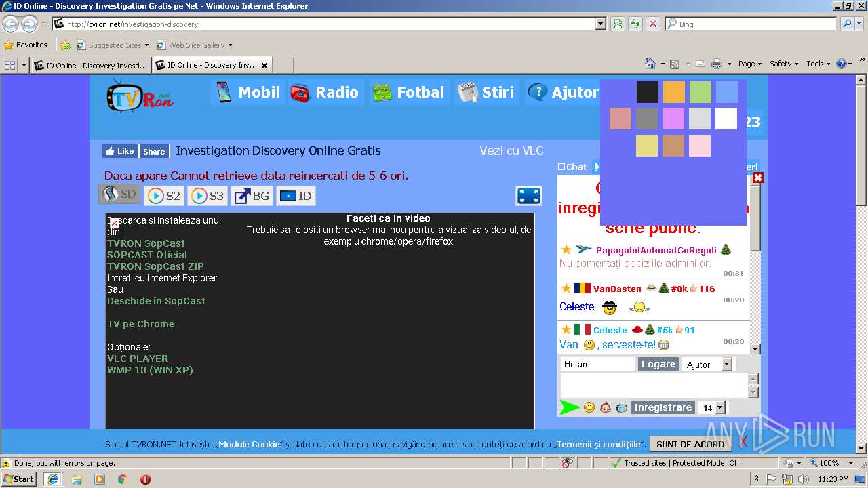868x488 pixels.
Task: Open the Web Slice Gallery dropdown
Action: (x=194, y=45)
